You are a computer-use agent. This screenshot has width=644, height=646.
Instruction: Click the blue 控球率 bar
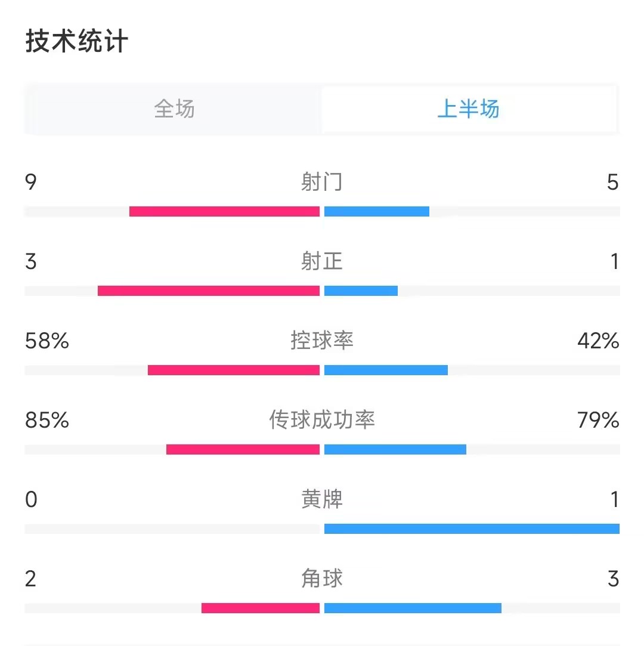click(x=386, y=370)
